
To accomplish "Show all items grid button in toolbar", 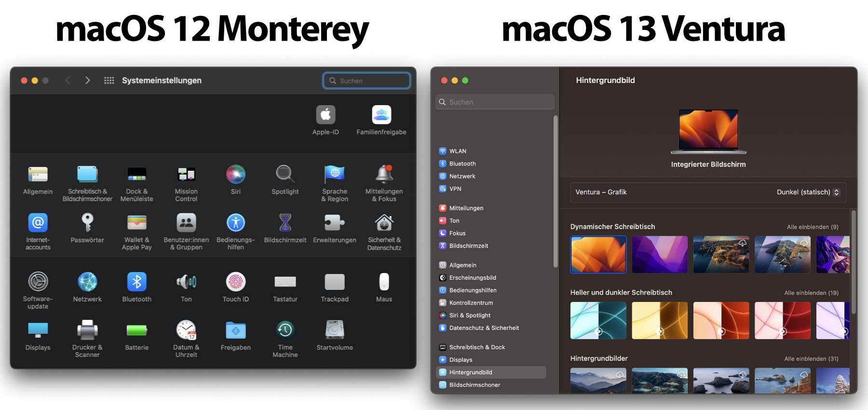I will point(109,81).
